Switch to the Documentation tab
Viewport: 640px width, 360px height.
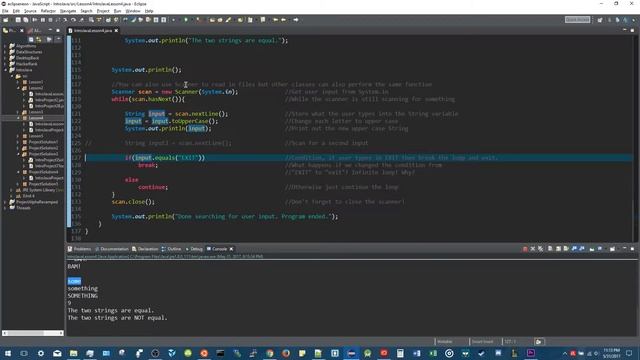112,249
